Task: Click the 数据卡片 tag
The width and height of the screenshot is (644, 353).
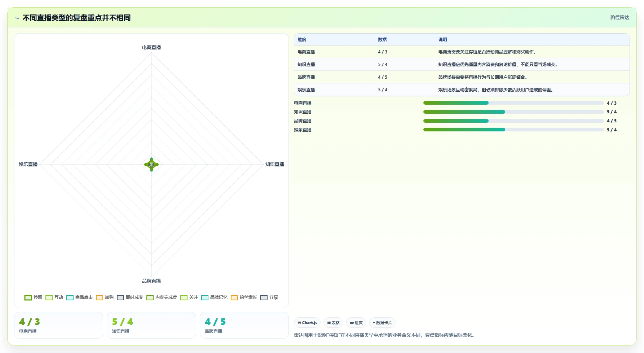Action: point(382,323)
